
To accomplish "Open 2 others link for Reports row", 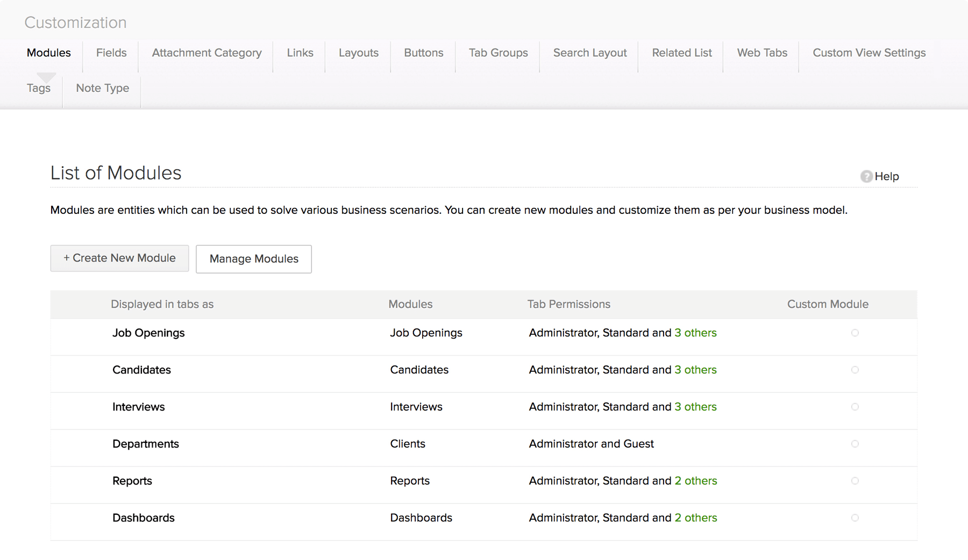I will [696, 481].
